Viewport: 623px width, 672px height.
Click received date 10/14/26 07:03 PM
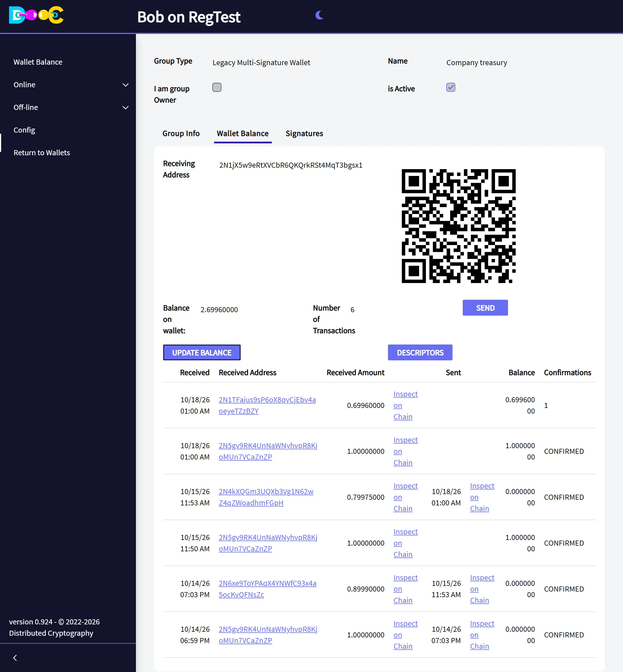pyautogui.click(x=195, y=589)
